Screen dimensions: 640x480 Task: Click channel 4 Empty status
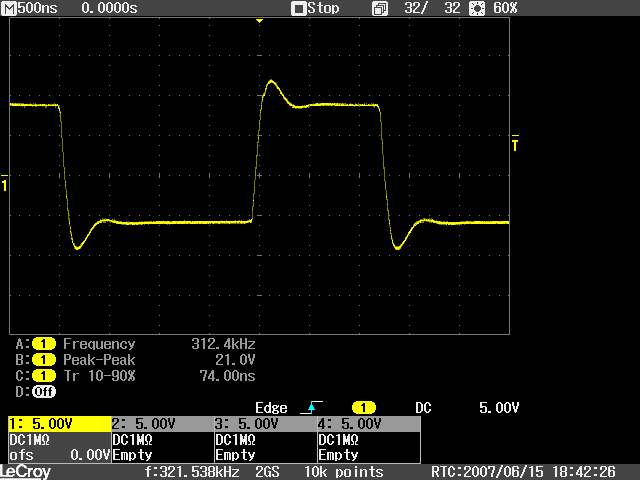click(x=338, y=455)
